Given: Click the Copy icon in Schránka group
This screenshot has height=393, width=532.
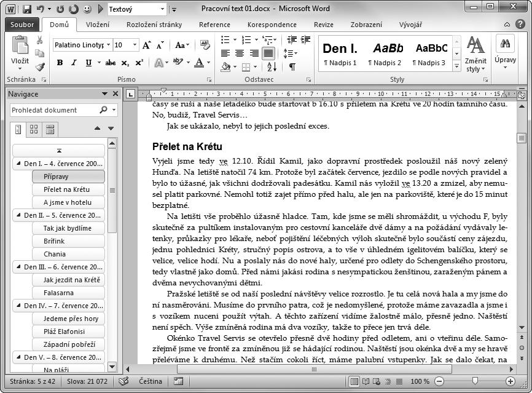Looking at the screenshot, I should tap(40, 54).
